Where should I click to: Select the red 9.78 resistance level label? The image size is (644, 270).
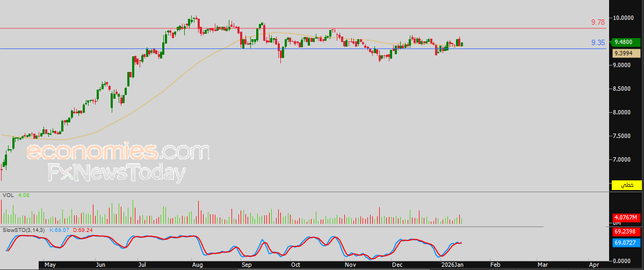click(x=598, y=22)
